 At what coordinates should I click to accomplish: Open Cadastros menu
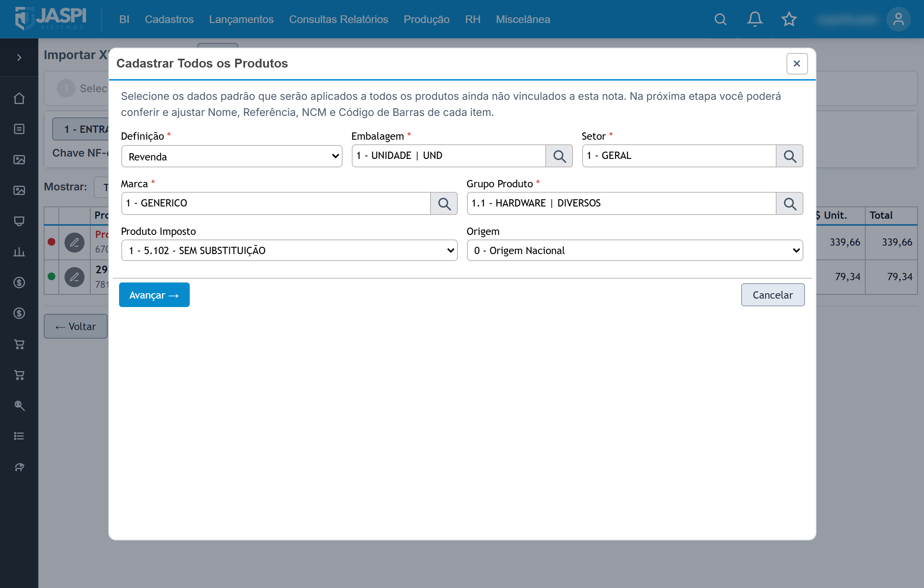coord(169,19)
